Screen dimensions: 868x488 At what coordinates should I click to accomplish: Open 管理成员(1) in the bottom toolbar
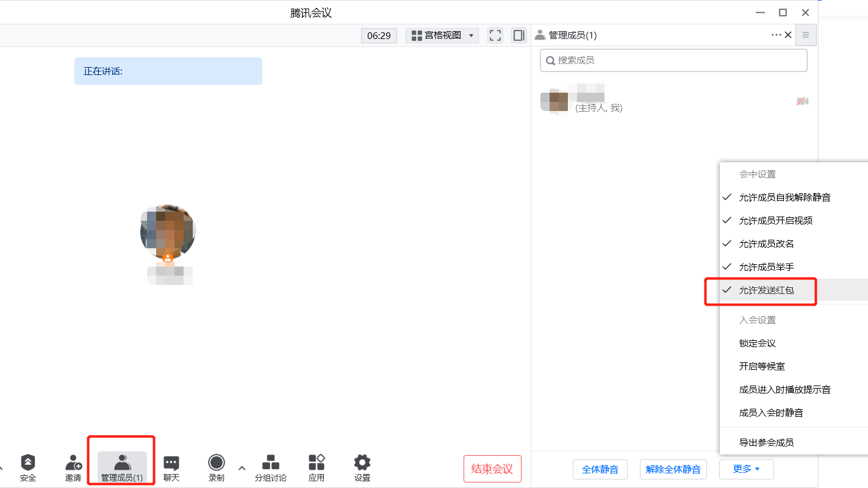pyautogui.click(x=122, y=468)
